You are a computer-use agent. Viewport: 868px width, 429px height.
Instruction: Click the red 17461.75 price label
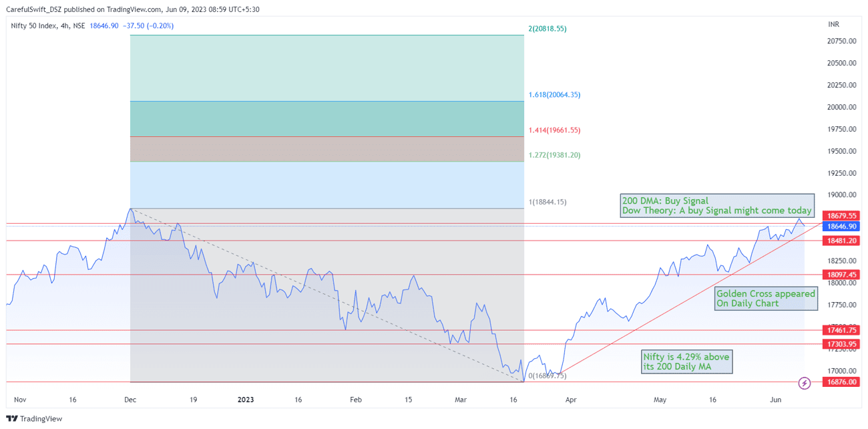842,330
